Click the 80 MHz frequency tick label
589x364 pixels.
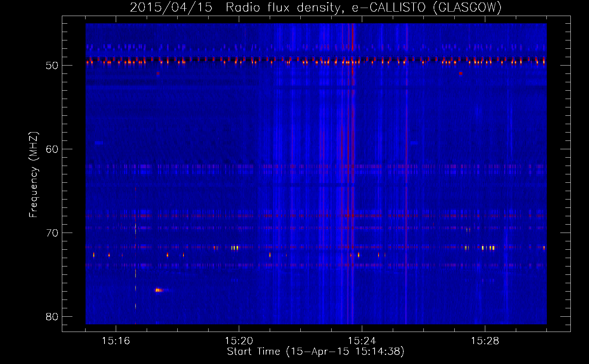(52, 317)
